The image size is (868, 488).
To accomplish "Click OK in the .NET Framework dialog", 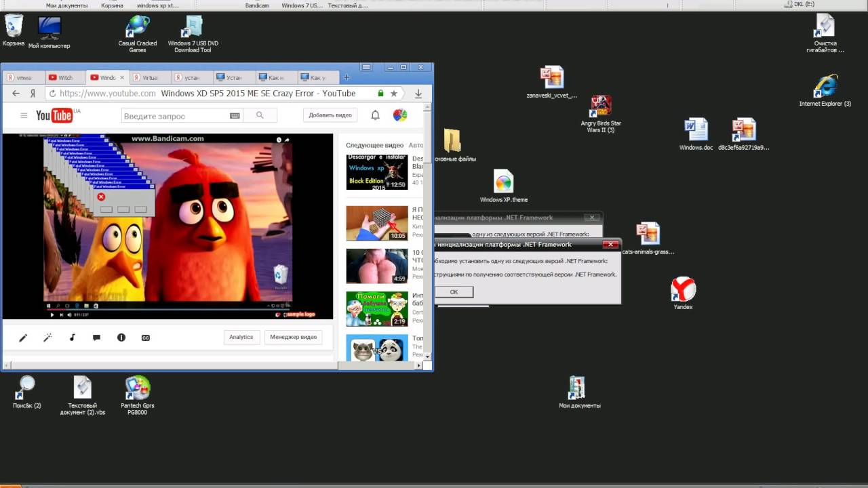I will (454, 292).
